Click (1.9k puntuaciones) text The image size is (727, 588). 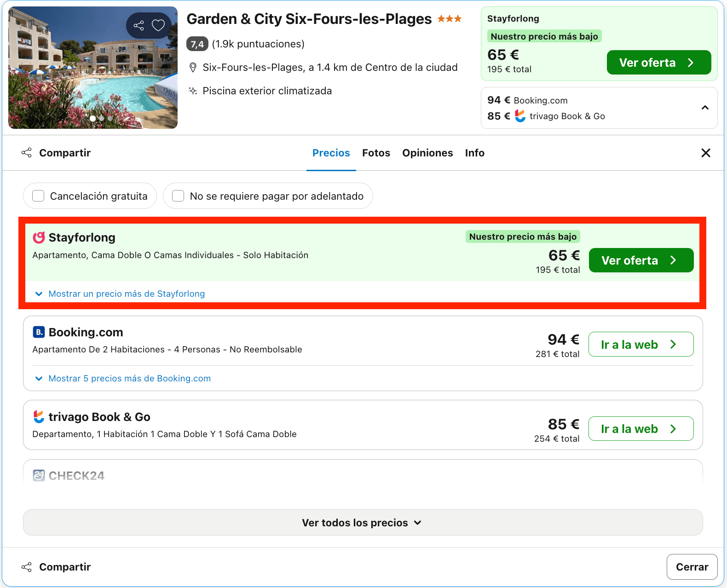(258, 44)
